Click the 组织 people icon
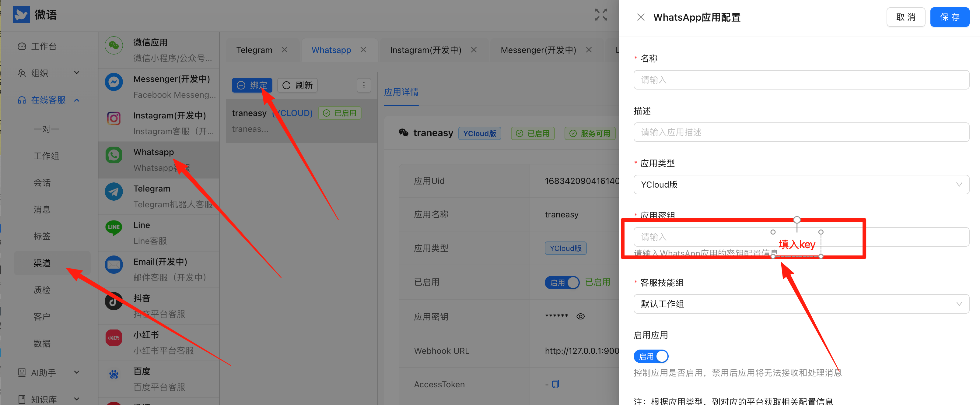Viewport: 980px width, 405px height. point(22,73)
